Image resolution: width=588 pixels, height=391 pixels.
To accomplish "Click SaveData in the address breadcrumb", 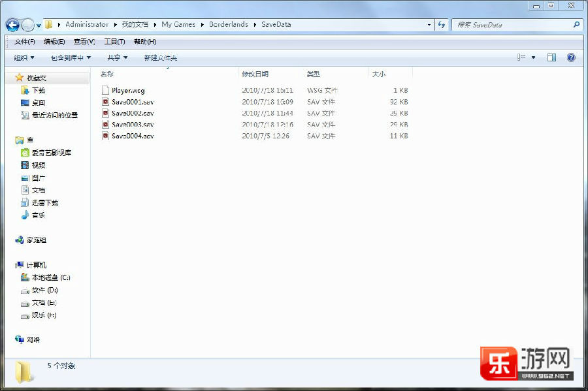I will (276, 24).
